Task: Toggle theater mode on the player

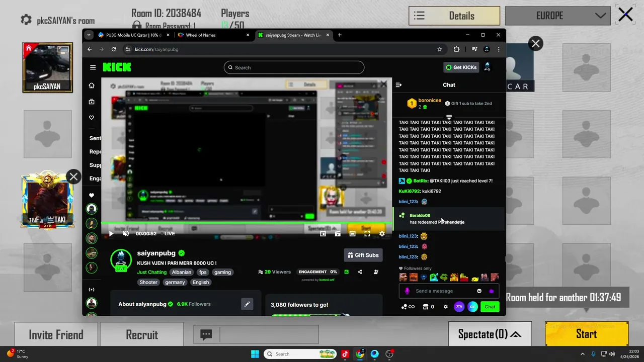Action: coord(353,233)
